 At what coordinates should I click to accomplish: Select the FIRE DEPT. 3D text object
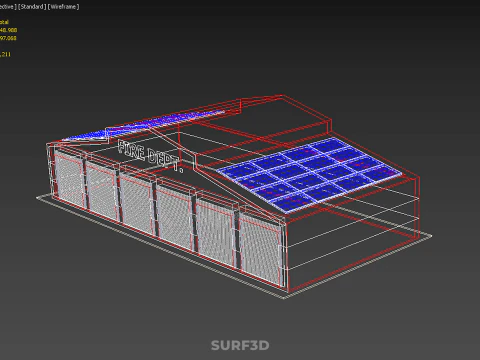pos(151,156)
